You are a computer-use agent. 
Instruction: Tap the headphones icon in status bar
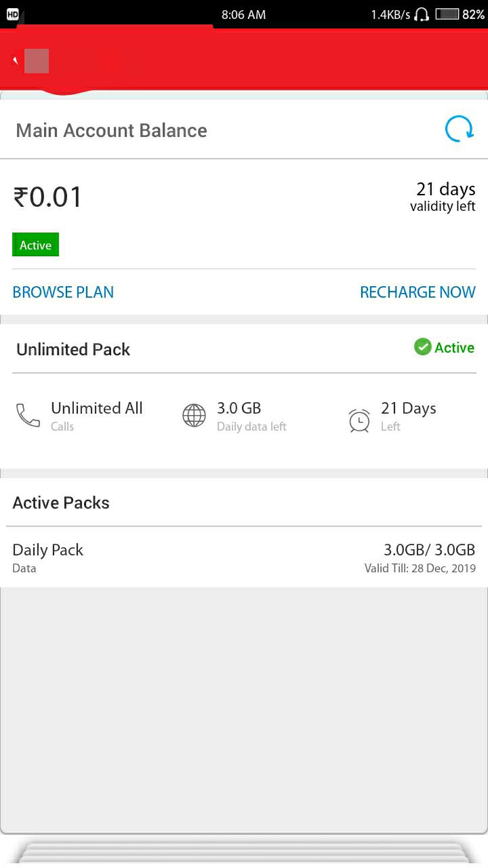point(422,14)
